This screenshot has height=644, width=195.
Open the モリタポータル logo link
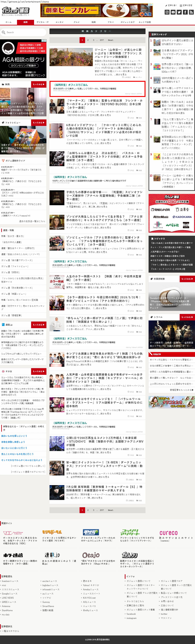click(x=52, y=532)
